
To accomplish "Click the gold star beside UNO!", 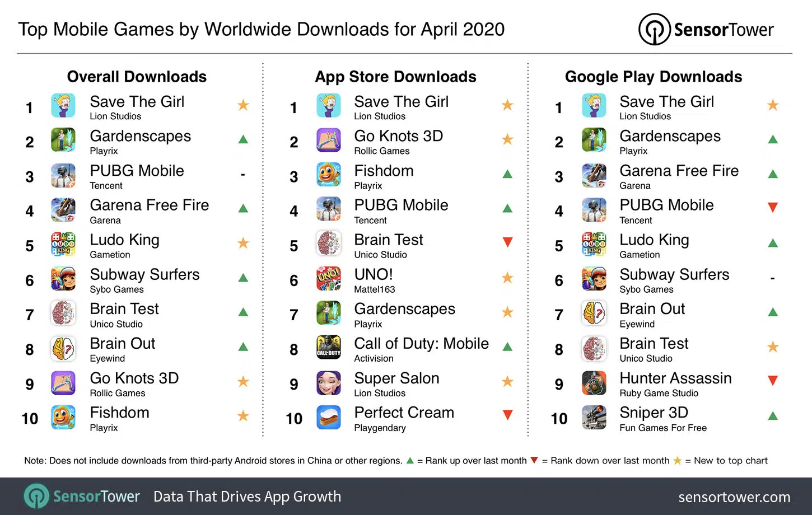I will coord(507,278).
